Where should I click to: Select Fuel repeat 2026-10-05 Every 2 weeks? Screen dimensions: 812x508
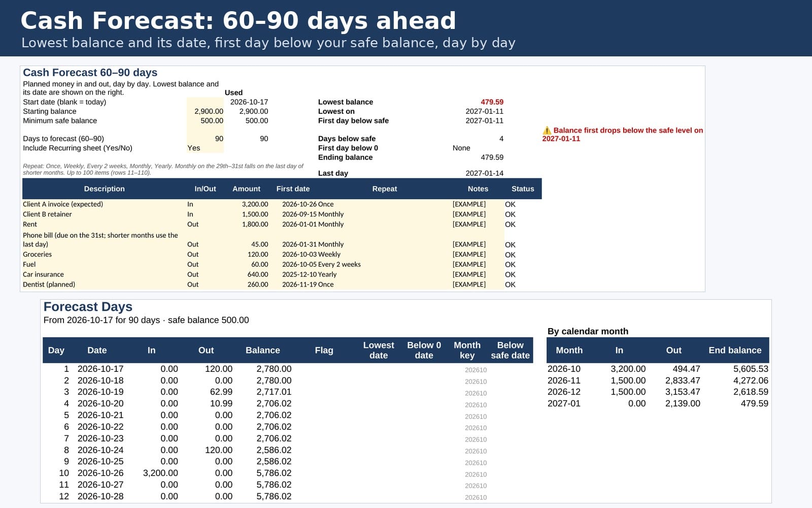click(321, 265)
